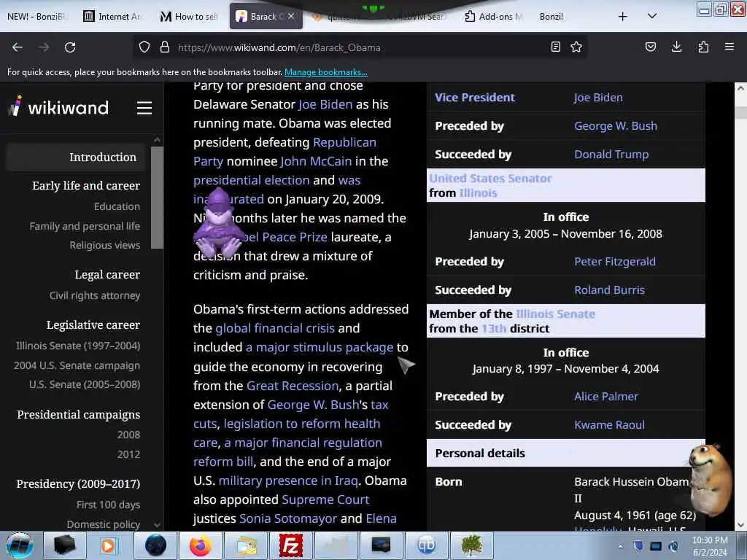Jump to Religious views subsection
Image resolution: width=747 pixels, height=560 pixels.
pos(105,245)
